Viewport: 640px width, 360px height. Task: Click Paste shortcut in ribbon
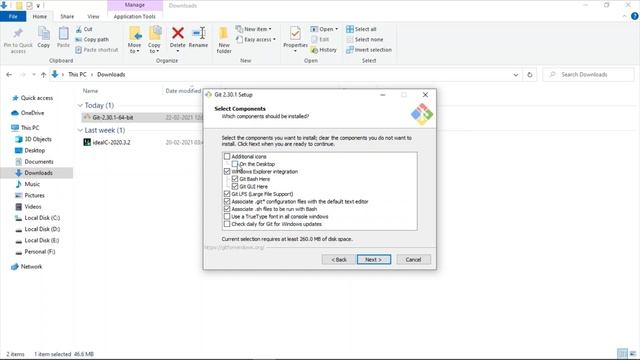pos(97,50)
